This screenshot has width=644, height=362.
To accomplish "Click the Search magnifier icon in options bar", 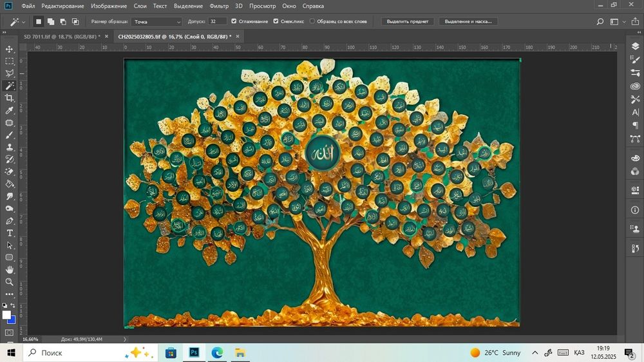I will point(600,21).
